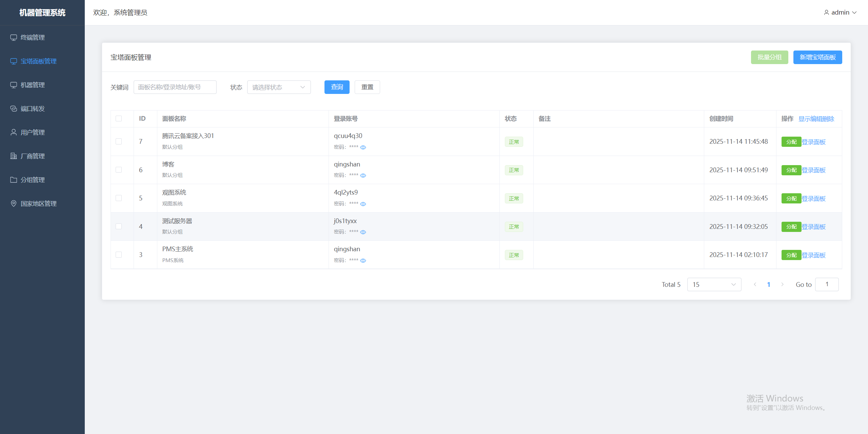Focus the 关键词 keyword search field
868x434 pixels.
pos(175,87)
